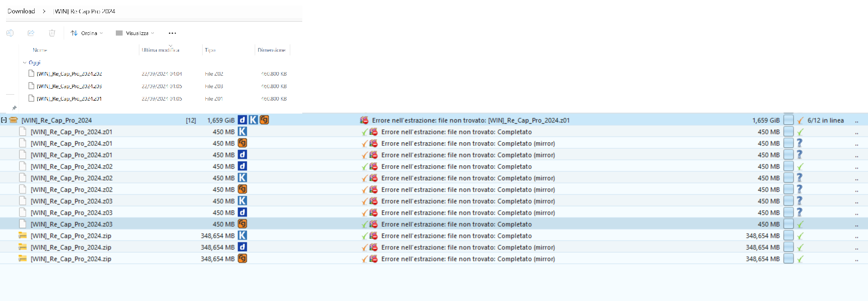Click the trash Delete icon in Explorer toolbar
This screenshot has height=301, width=868.
[x=52, y=33]
